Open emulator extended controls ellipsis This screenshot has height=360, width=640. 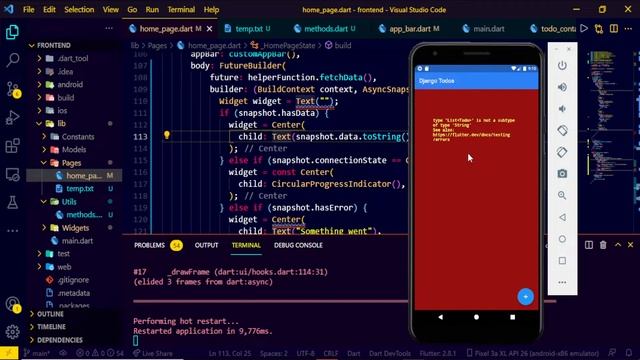pyautogui.click(x=562, y=282)
